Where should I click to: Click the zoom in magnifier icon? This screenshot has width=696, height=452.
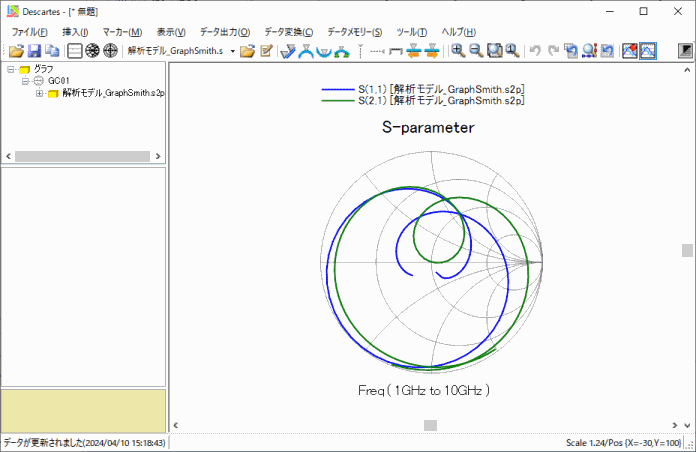pyautogui.click(x=458, y=50)
